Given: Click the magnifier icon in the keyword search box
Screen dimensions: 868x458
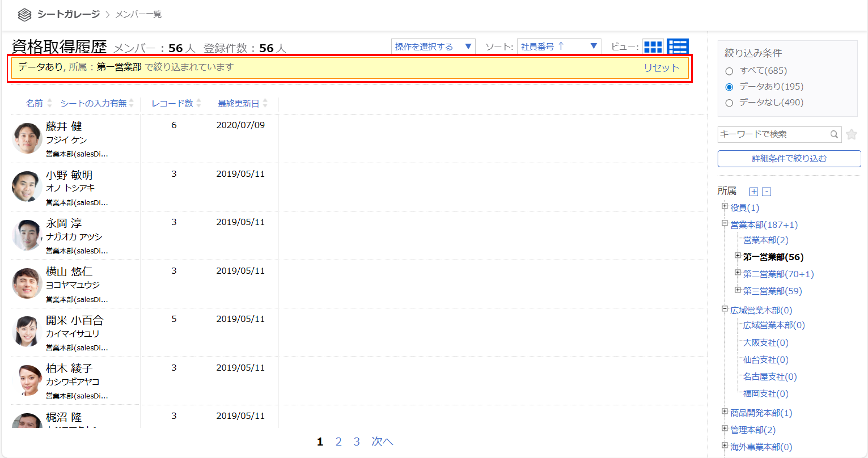Looking at the screenshot, I should coord(834,134).
